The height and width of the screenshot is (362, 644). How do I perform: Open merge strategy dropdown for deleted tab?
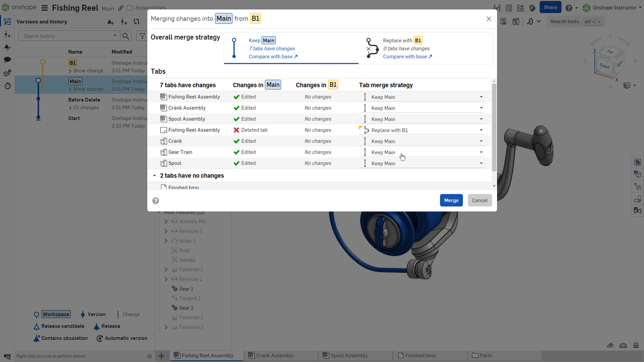pos(481,130)
